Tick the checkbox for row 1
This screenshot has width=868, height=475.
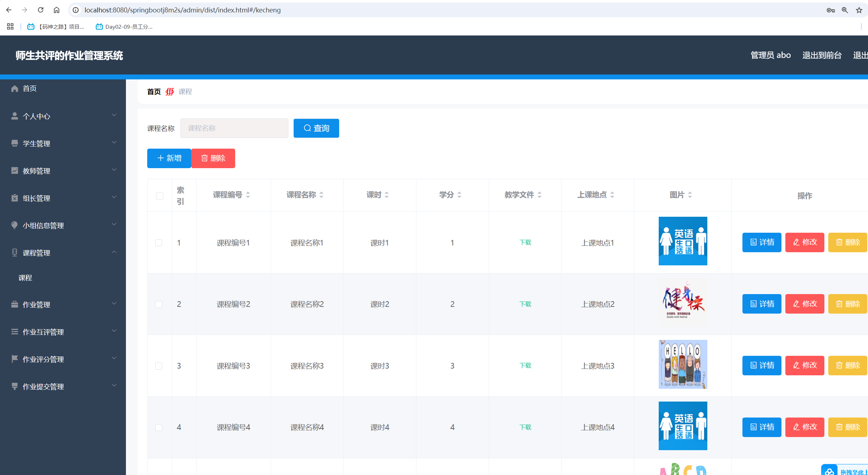[x=159, y=243]
